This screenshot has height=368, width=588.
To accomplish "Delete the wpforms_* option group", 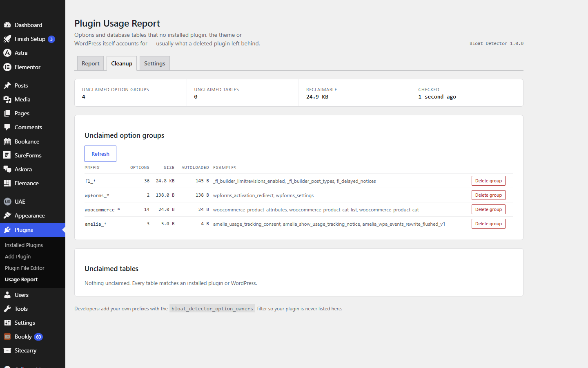I will click(488, 195).
